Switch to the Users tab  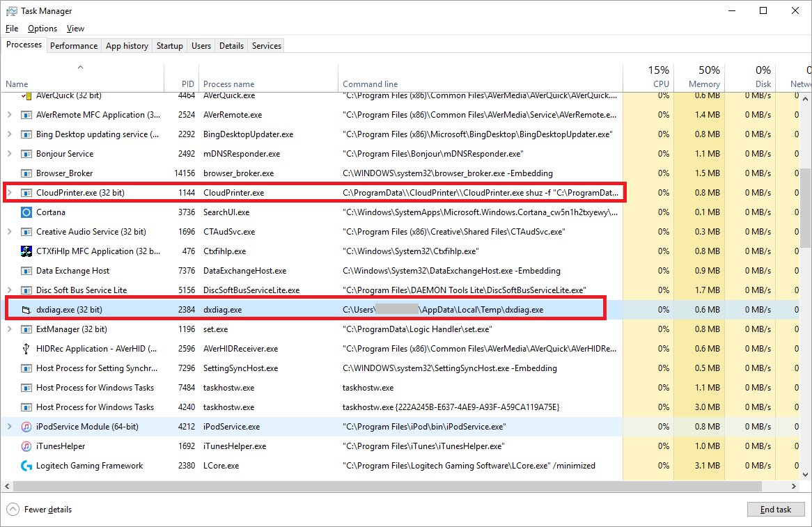coord(201,45)
